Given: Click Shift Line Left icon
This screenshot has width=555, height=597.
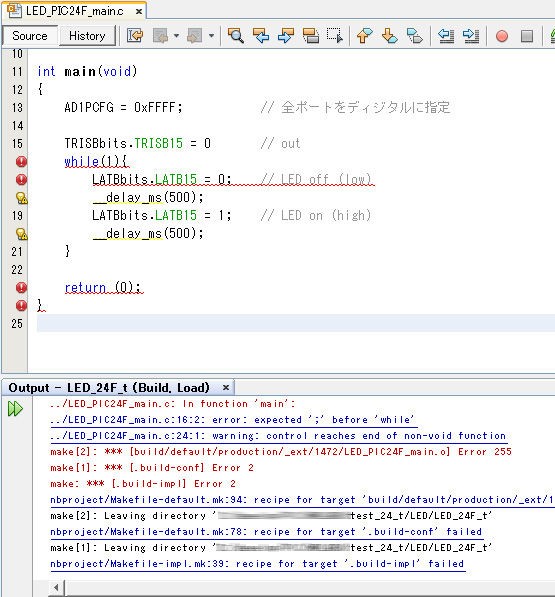Looking at the screenshot, I should click(446, 36).
